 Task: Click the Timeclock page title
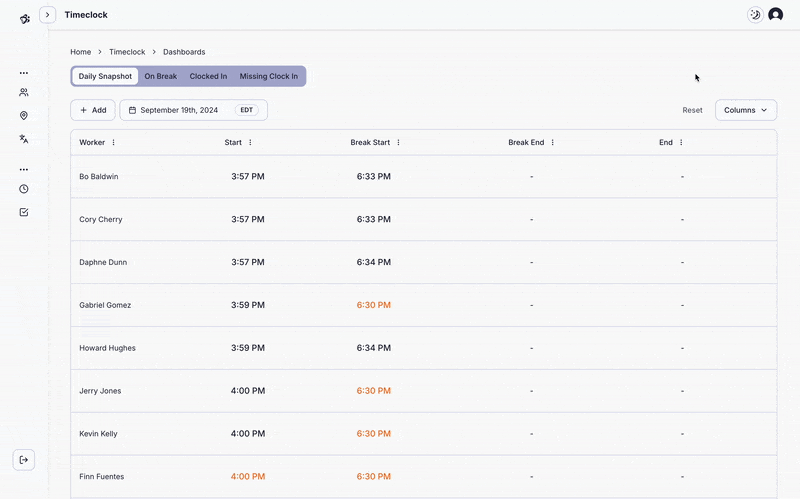pos(86,15)
